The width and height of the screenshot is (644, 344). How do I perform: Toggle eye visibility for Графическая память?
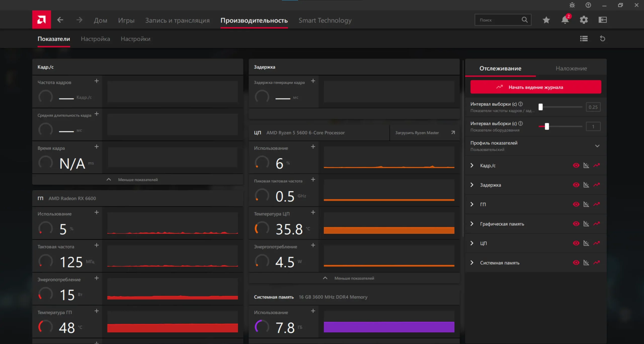(x=576, y=224)
